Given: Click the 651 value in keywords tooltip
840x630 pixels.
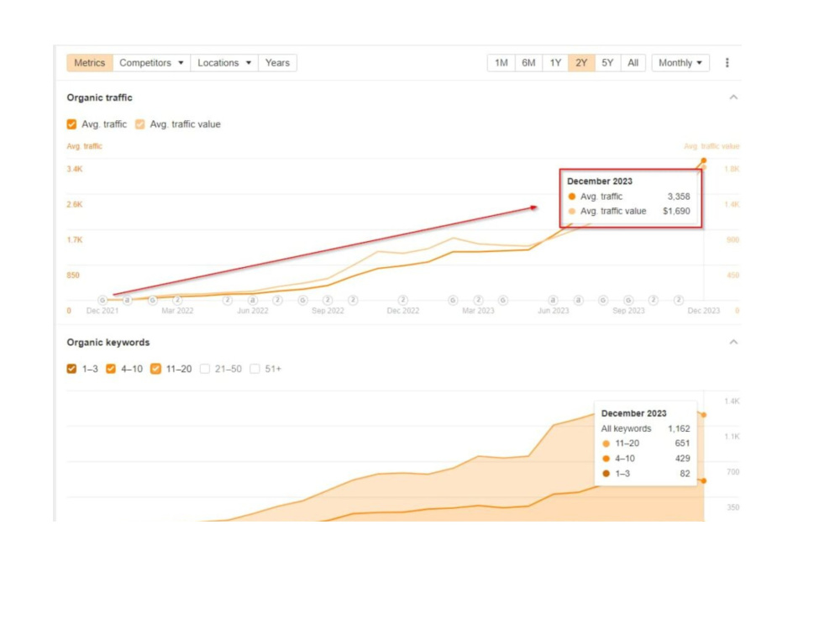Looking at the screenshot, I should click(x=682, y=443).
